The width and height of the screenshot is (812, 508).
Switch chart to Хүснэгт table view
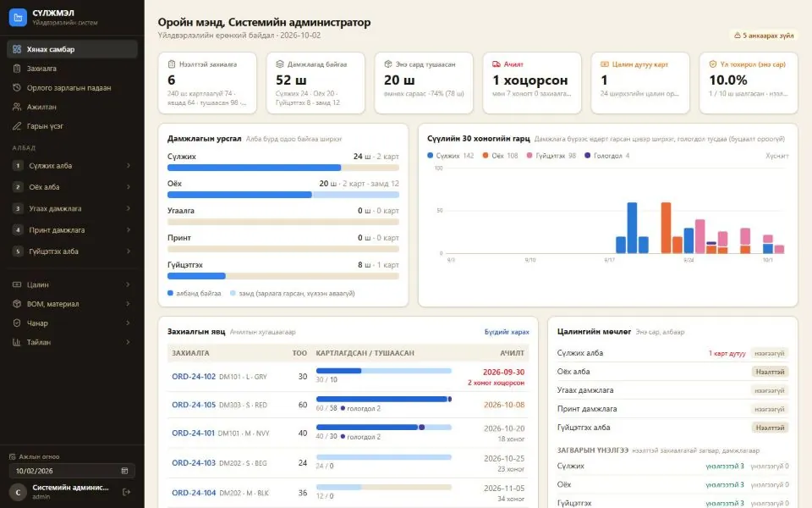coord(776,156)
